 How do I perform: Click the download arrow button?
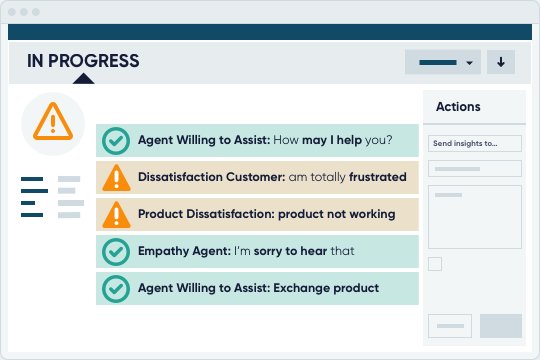[501, 62]
